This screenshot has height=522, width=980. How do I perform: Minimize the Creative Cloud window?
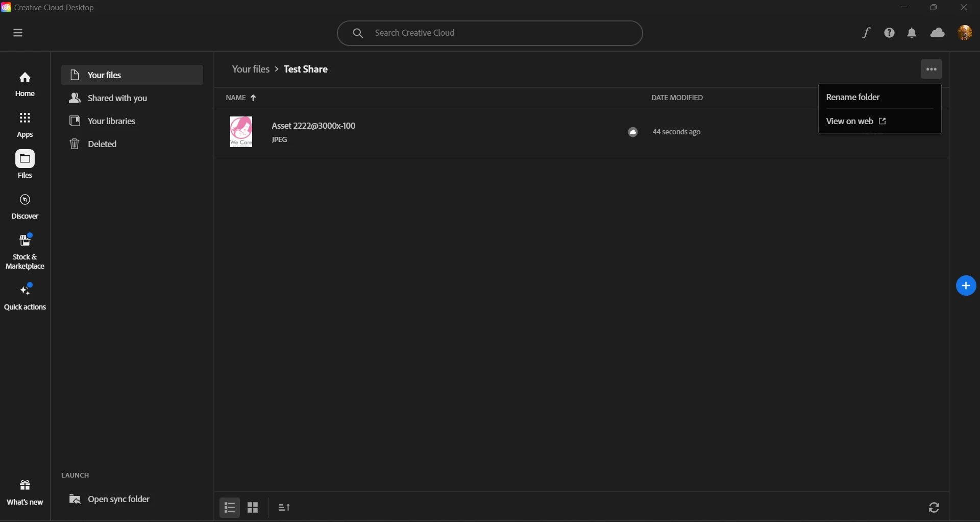pyautogui.click(x=904, y=8)
